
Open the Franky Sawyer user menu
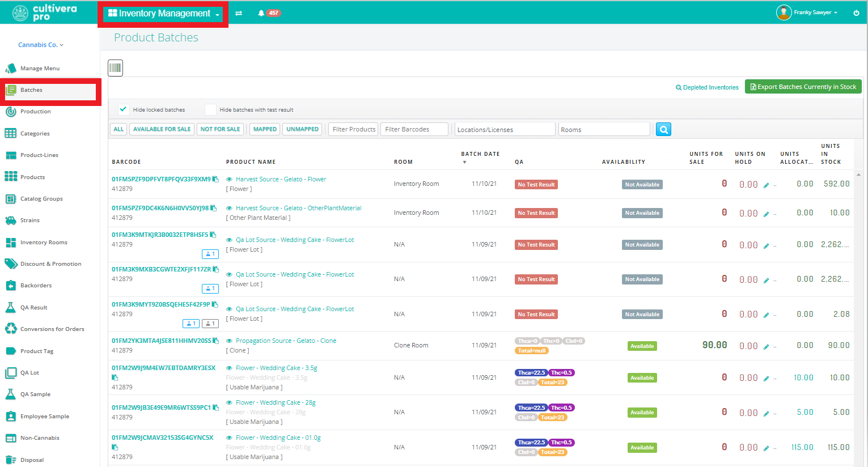[x=807, y=12]
